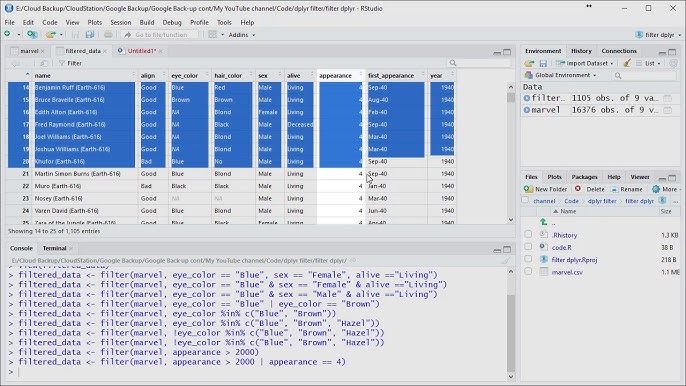Expand the Global Environment dropdown
Screen dimensions: 686x386
[561, 75]
